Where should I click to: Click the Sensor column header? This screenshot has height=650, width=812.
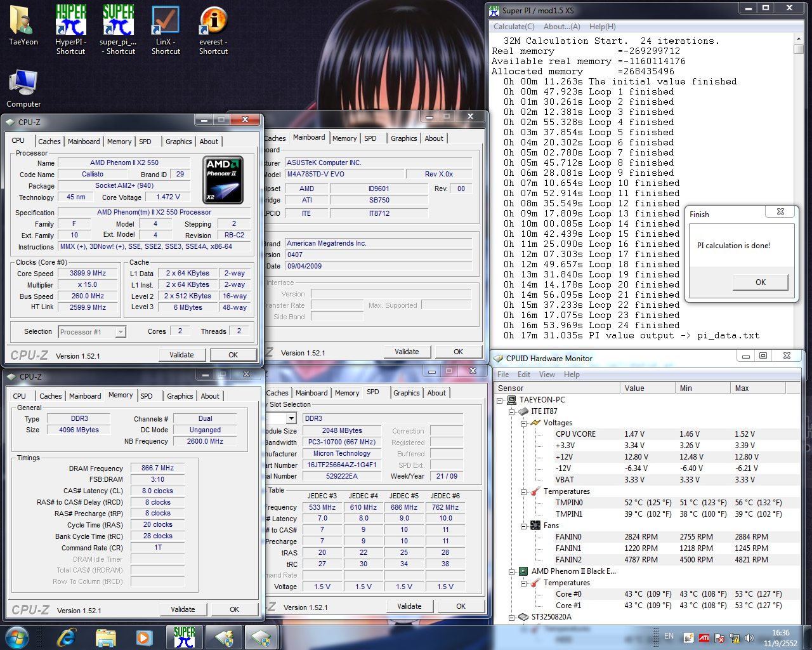(x=557, y=388)
